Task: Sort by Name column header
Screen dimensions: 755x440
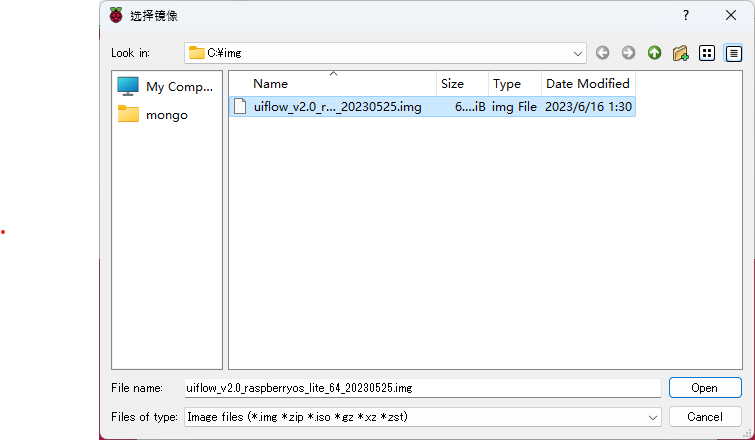Action: [333, 84]
